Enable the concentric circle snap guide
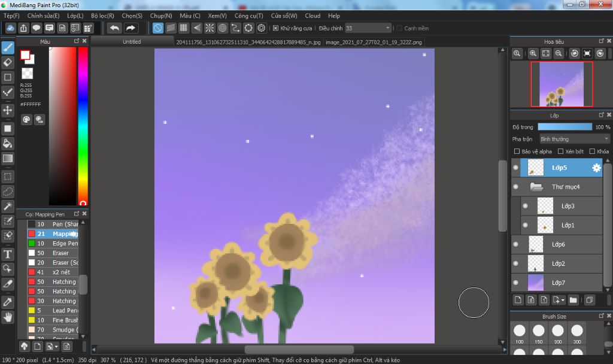Image resolution: width=613 pixels, height=364 pixels. pyautogui.click(x=223, y=28)
